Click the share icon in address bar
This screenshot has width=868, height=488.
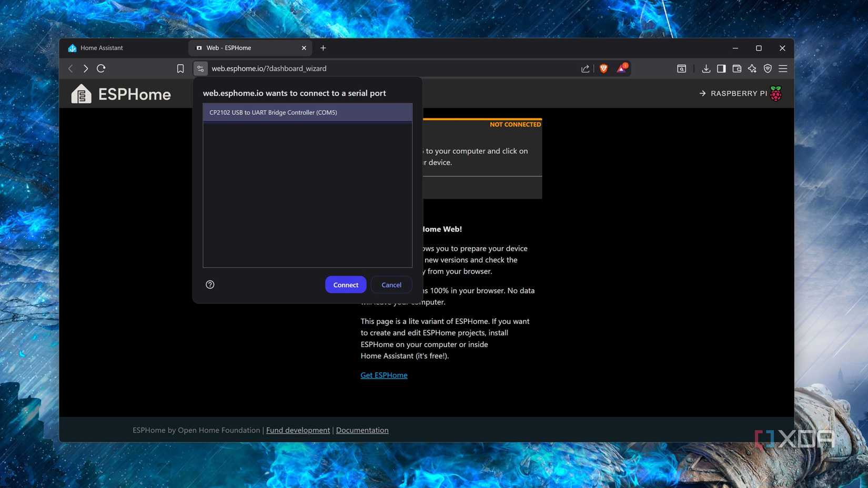pyautogui.click(x=585, y=68)
